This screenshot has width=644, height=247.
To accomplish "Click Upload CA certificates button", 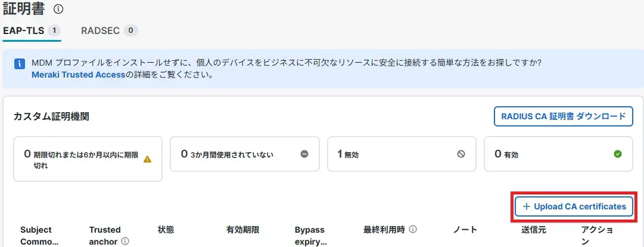I will 574,206.
